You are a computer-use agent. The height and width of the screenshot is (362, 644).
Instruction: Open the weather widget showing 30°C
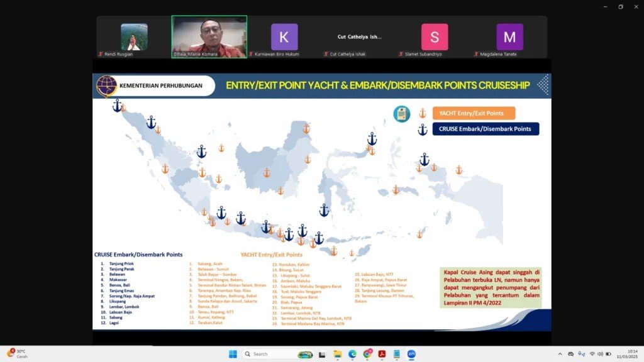tap(17, 354)
